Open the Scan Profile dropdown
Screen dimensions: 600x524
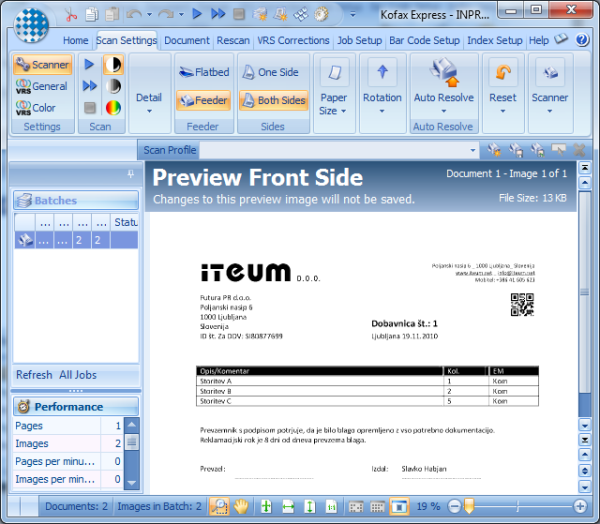(473, 150)
